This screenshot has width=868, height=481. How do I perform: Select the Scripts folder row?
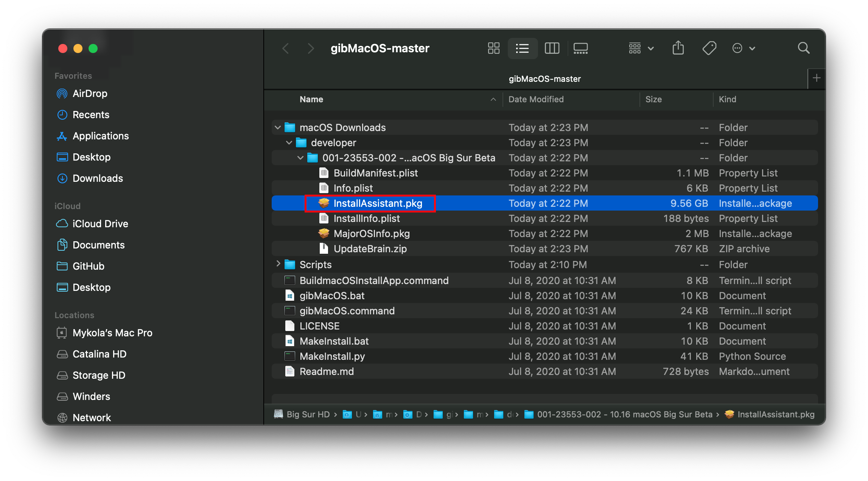pyautogui.click(x=544, y=265)
